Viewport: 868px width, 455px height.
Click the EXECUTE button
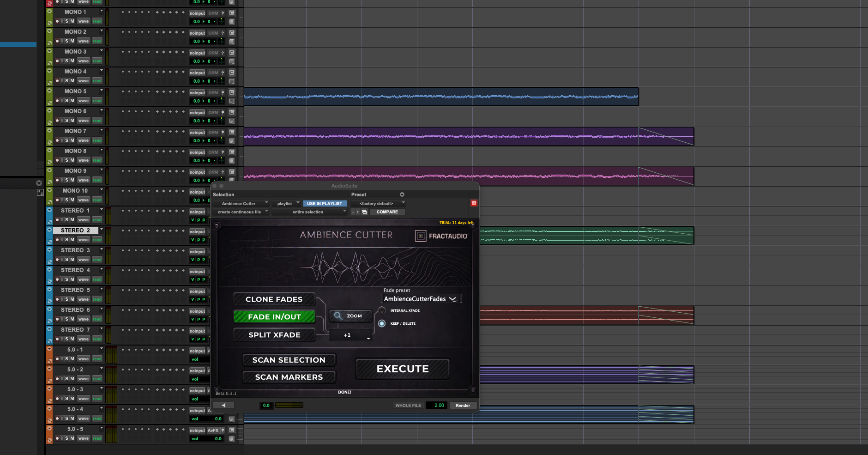(x=403, y=369)
